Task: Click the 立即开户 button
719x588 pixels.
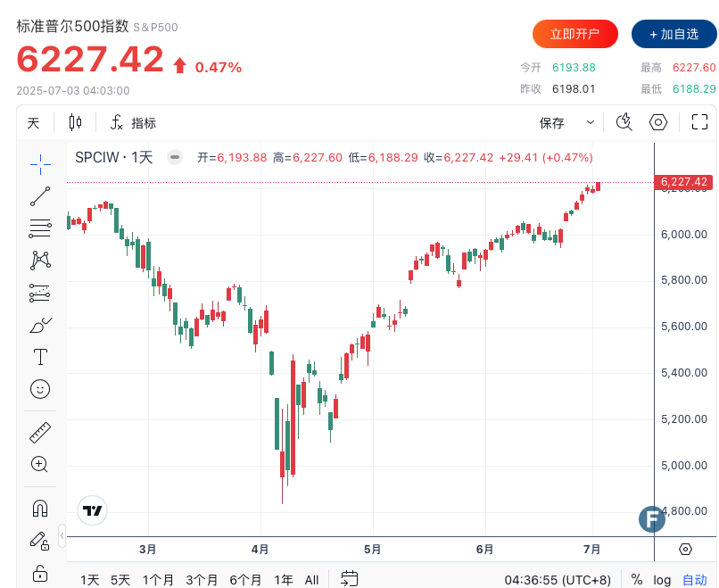Action: (574, 34)
